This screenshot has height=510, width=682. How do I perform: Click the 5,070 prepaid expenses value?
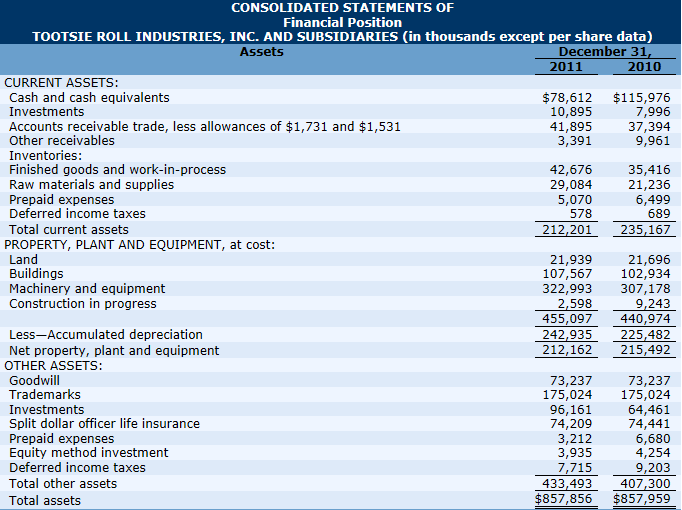click(575, 200)
